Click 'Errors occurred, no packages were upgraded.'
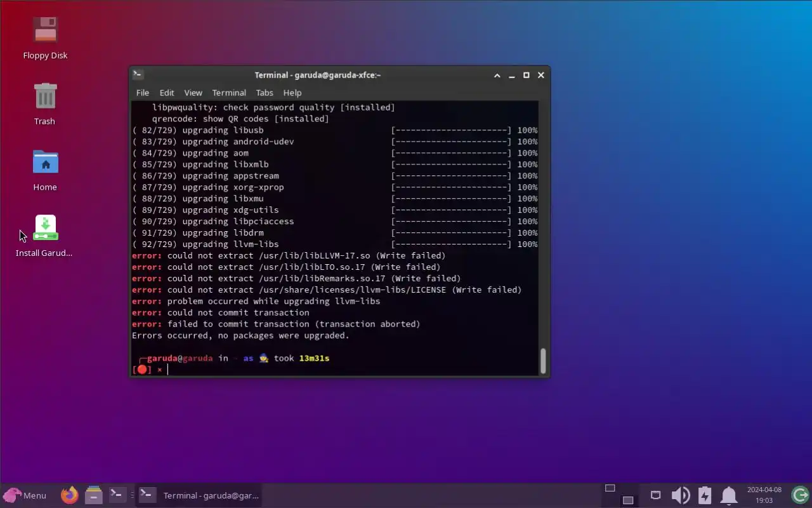This screenshot has height=508, width=812. point(240,335)
